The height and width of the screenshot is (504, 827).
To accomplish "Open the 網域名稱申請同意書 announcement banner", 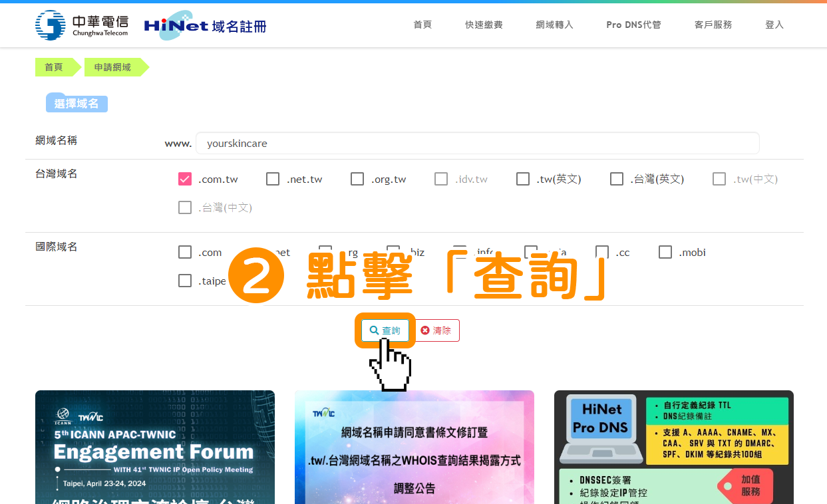I will point(414,447).
